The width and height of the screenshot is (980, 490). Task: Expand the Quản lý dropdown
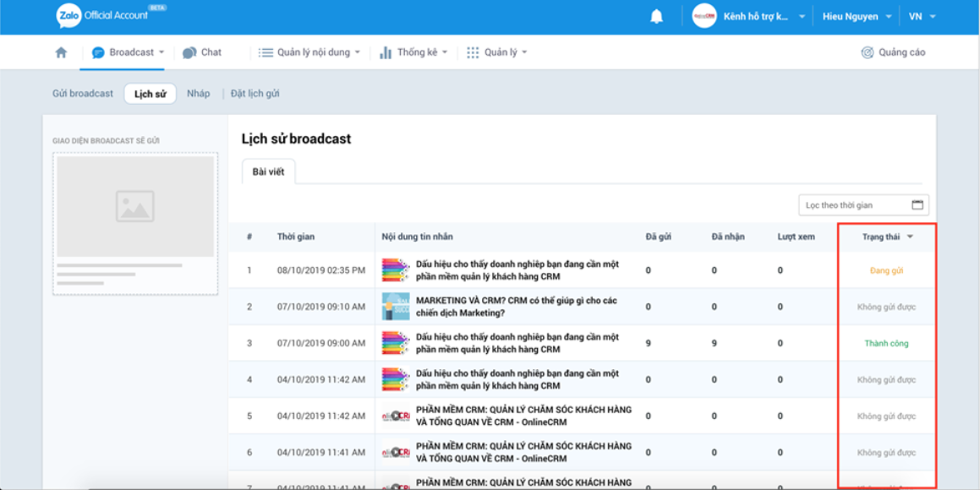[524, 52]
